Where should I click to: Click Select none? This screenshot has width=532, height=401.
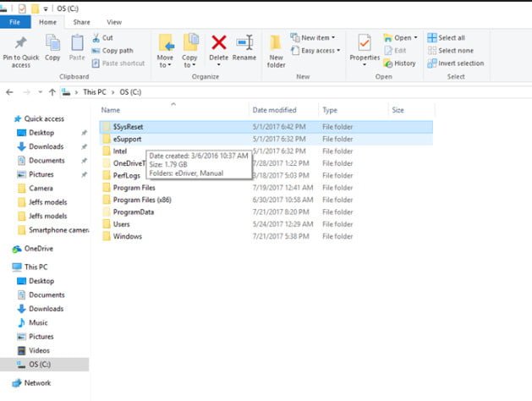(451, 51)
